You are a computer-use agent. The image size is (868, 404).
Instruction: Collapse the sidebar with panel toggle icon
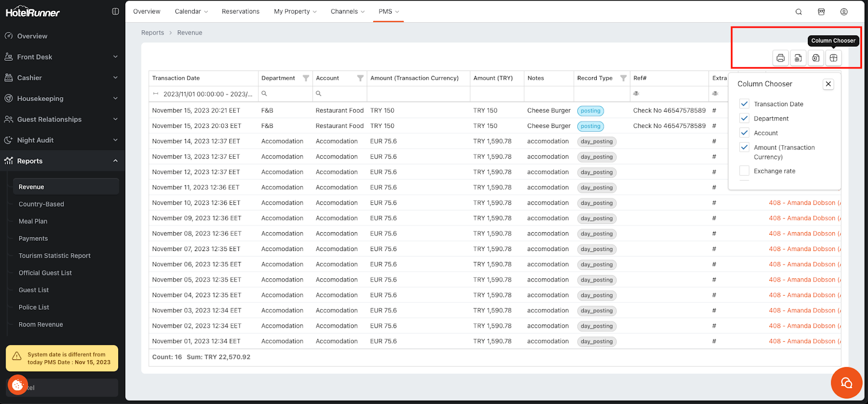click(x=116, y=11)
